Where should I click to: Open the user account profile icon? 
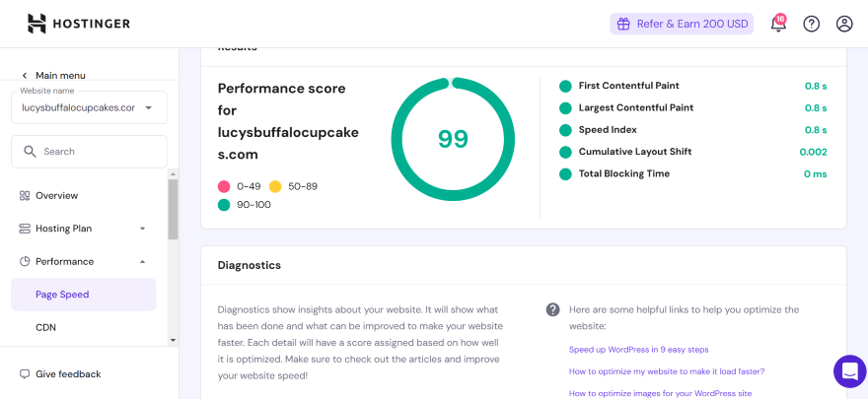point(844,24)
